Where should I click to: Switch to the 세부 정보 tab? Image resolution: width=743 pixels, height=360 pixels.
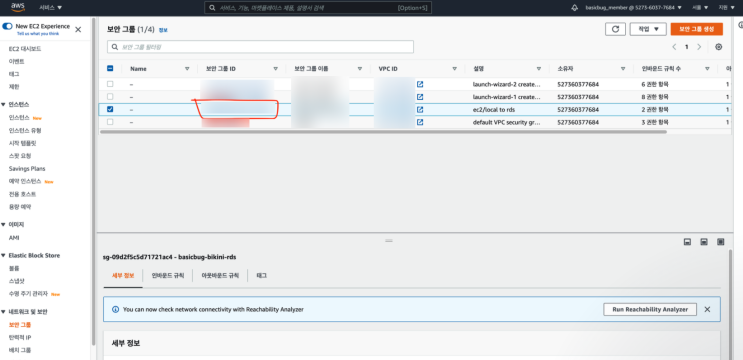tap(123, 276)
